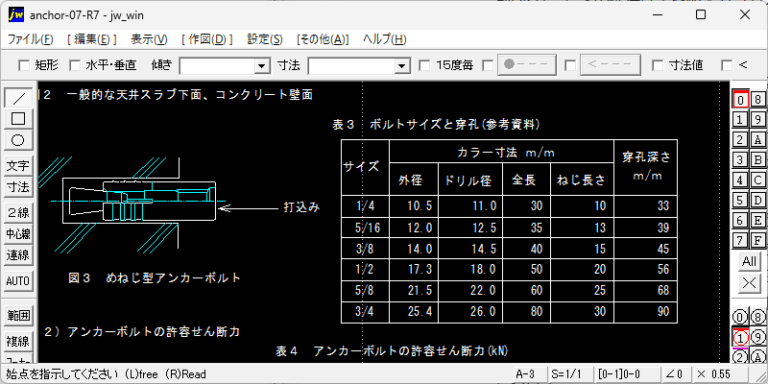Image resolution: width=768 pixels, height=384 pixels.
Task: Tick the checkbox beside the ●--- button
Action: [x=488, y=65]
